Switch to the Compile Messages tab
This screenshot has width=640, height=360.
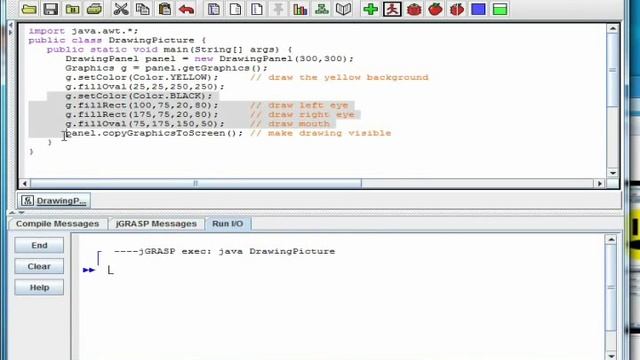coord(58,224)
